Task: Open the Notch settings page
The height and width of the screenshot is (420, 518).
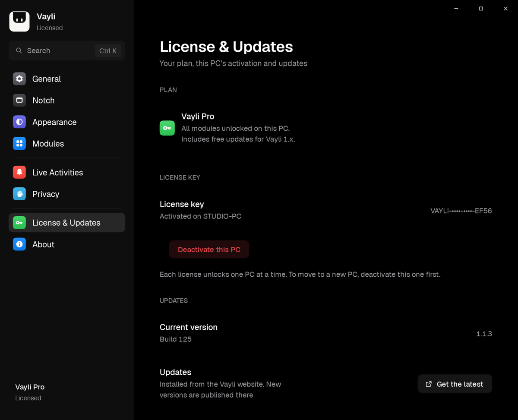Action: click(67, 100)
